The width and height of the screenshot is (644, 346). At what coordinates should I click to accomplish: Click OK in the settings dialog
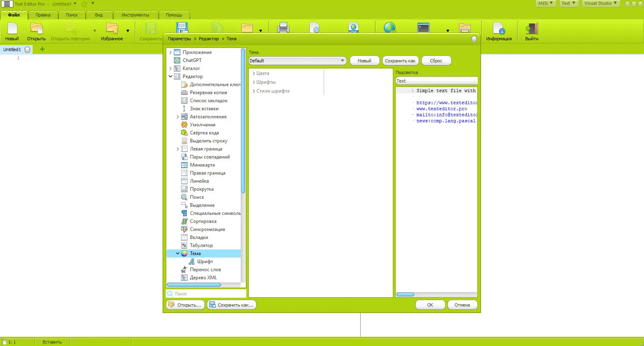(x=430, y=305)
